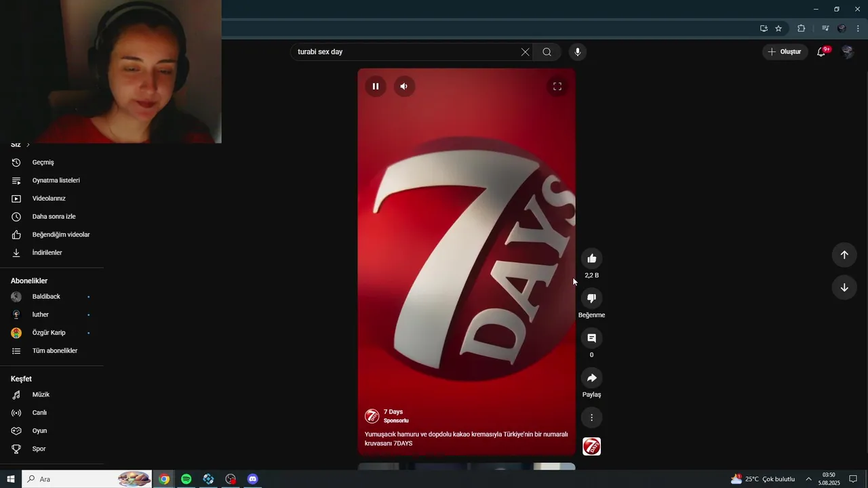Open the 7 Days sponsor channel name
868x488 pixels.
(x=393, y=411)
